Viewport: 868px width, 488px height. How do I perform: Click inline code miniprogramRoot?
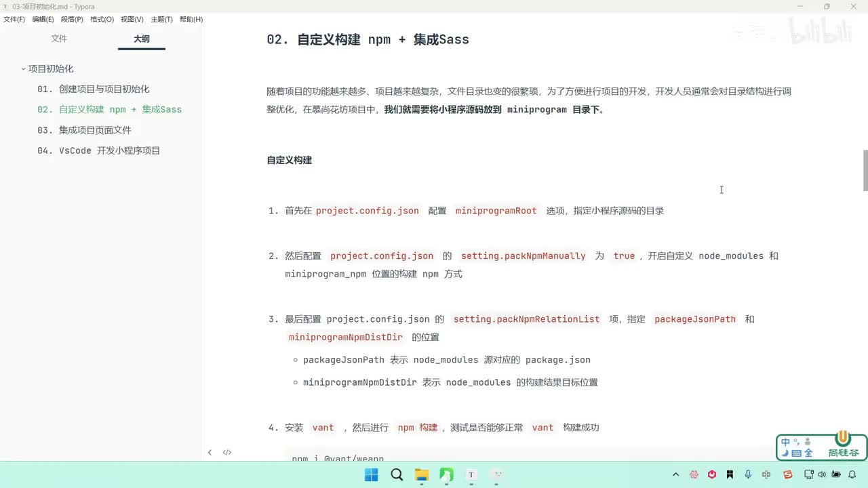496,211
